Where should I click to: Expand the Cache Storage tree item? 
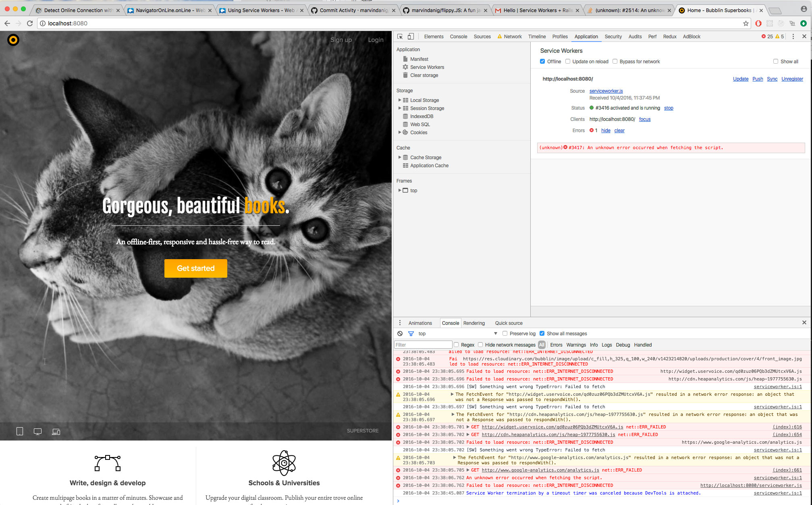pos(400,157)
